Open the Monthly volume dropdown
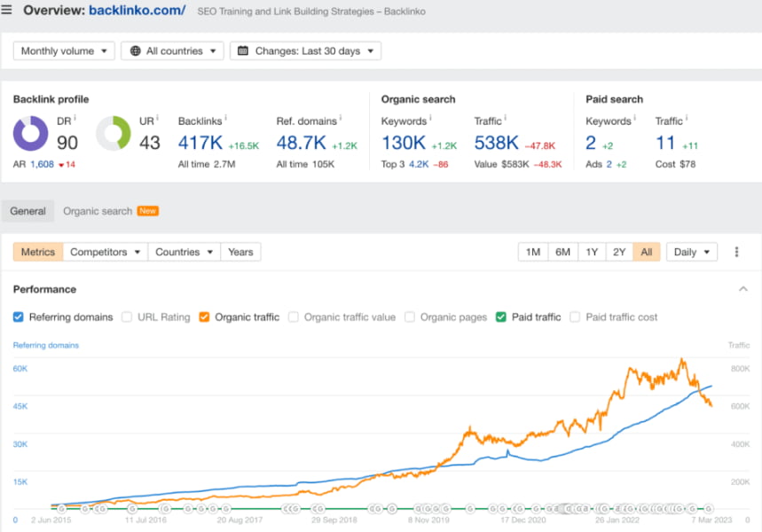Image resolution: width=762 pixels, height=532 pixels. pos(64,51)
